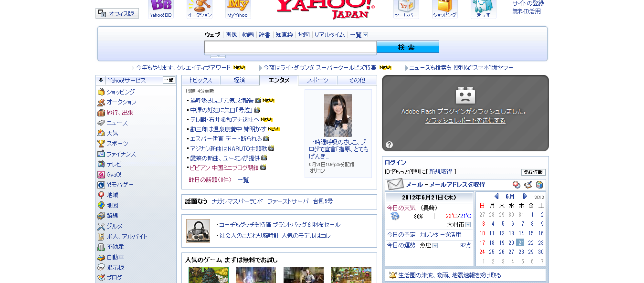
Task: Select the リアルタイム search tab
Action: pyautogui.click(x=329, y=35)
